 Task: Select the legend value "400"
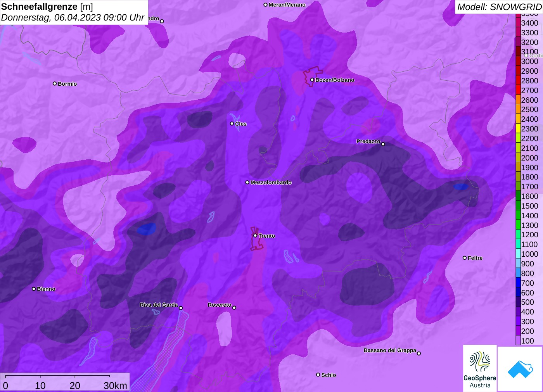(527, 312)
